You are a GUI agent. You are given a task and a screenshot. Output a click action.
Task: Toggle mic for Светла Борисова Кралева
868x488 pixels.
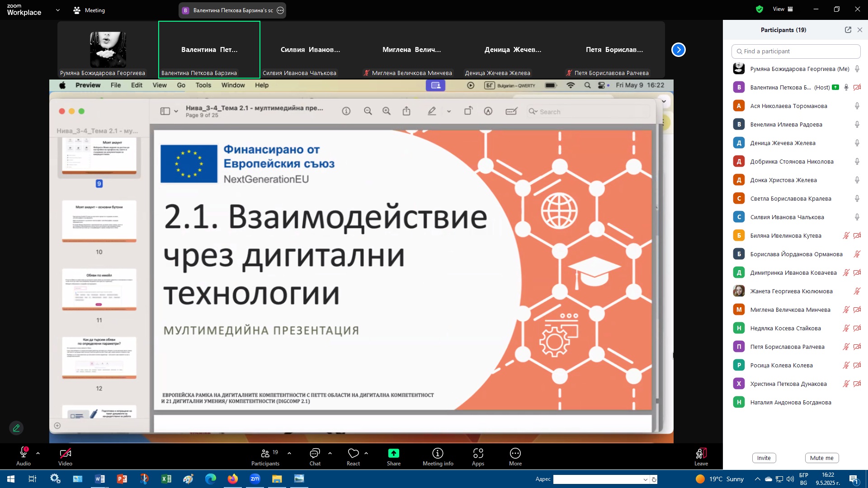point(857,198)
